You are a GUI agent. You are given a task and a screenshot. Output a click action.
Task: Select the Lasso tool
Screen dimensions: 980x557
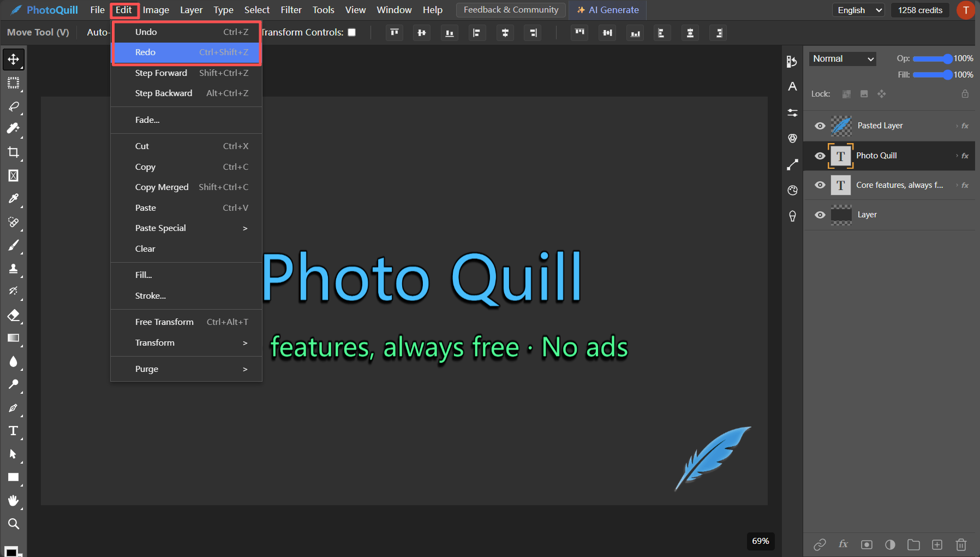(x=13, y=106)
